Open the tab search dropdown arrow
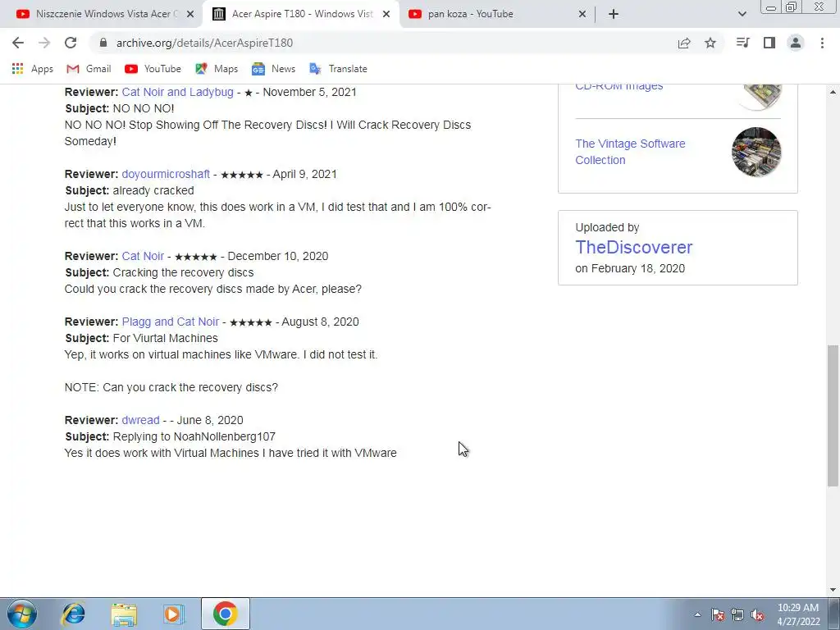 click(742, 14)
